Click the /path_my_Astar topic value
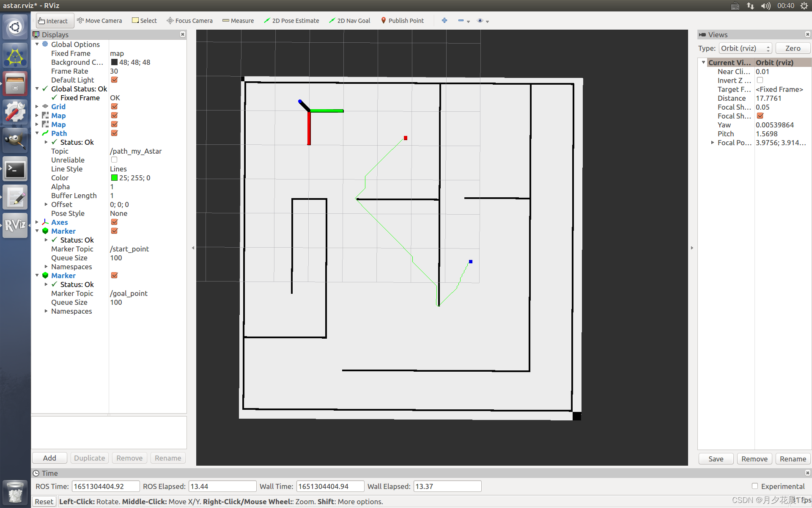This screenshot has height=508, width=812. pos(136,151)
